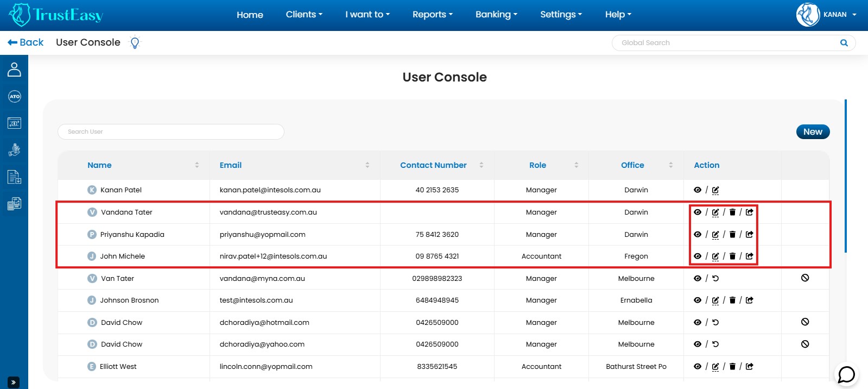Delete Vandana Tater using the trash icon
The height and width of the screenshot is (389, 868).
tap(732, 212)
